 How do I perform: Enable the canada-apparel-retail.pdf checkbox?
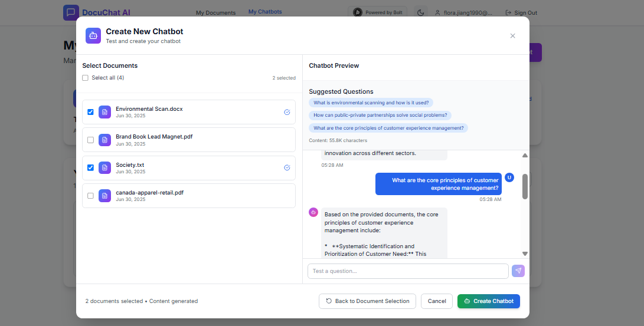[x=90, y=196]
